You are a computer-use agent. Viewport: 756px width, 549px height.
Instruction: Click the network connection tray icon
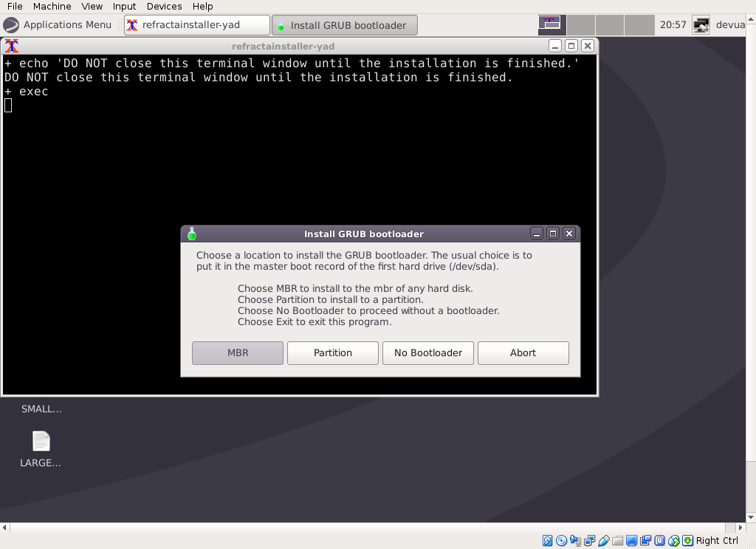pos(701,25)
